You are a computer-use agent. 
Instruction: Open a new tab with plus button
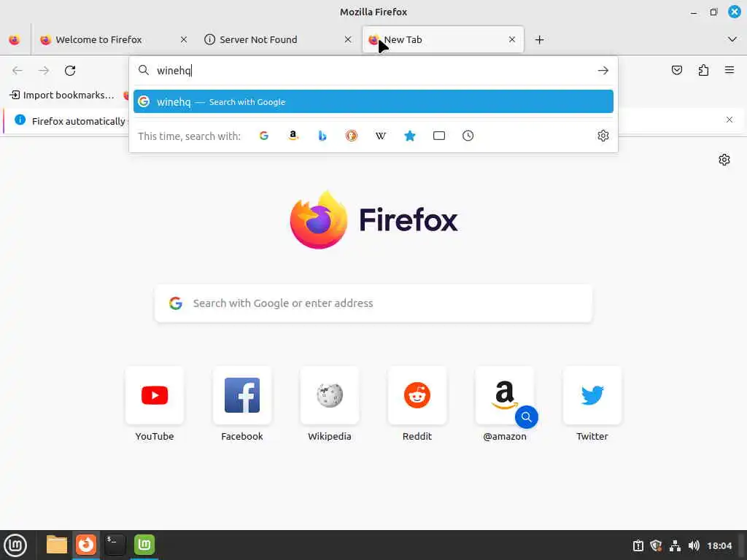pos(539,39)
